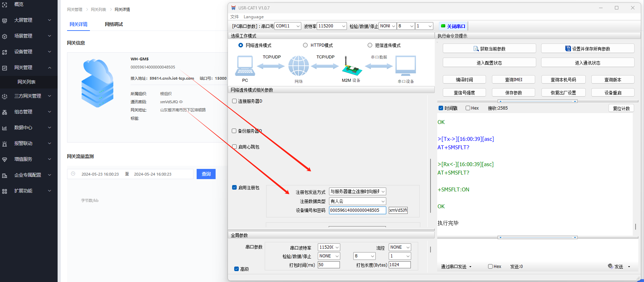Click the calendar clock icon in date range
The height and width of the screenshot is (282, 644).
(x=73, y=174)
